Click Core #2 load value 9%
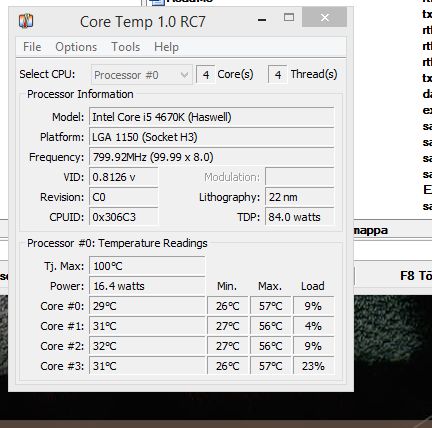 pyautogui.click(x=314, y=346)
